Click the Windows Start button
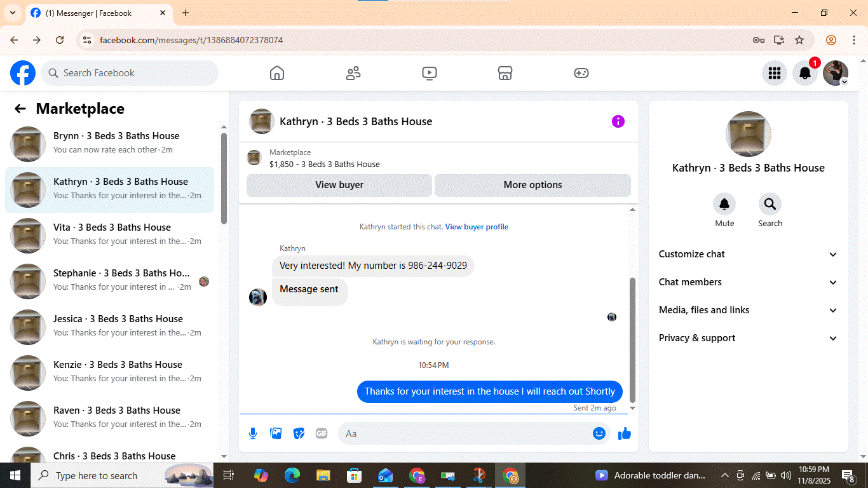This screenshot has height=488, width=868. point(15,475)
